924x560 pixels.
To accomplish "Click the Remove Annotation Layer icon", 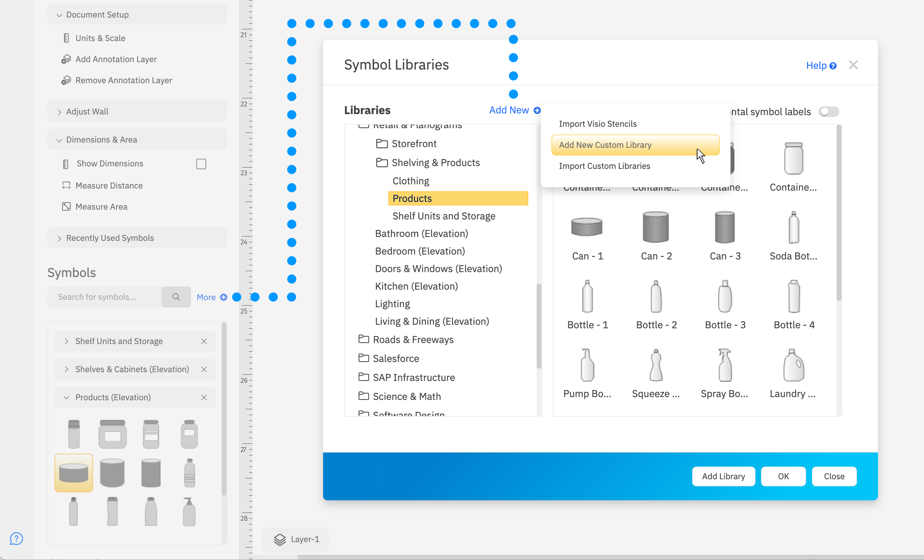I will click(x=66, y=80).
